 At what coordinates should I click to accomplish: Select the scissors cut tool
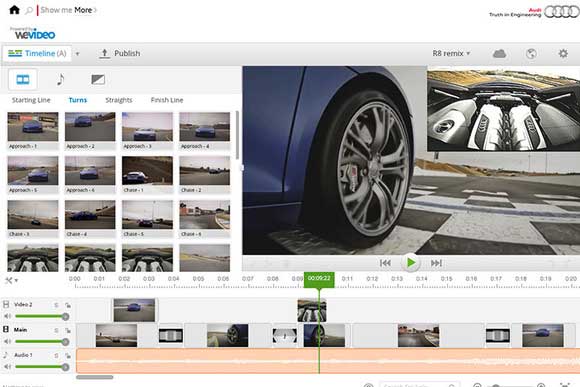[9, 280]
